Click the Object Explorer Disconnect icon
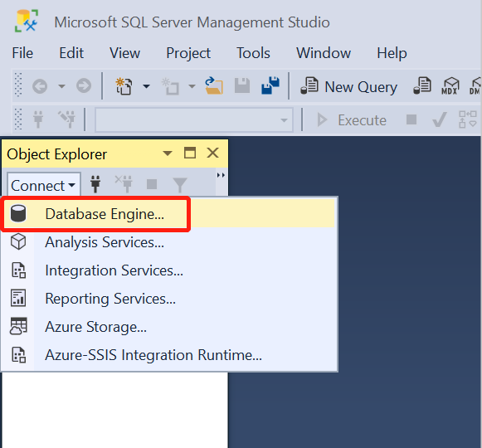The width and height of the screenshot is (482, 448). [124, 183]
